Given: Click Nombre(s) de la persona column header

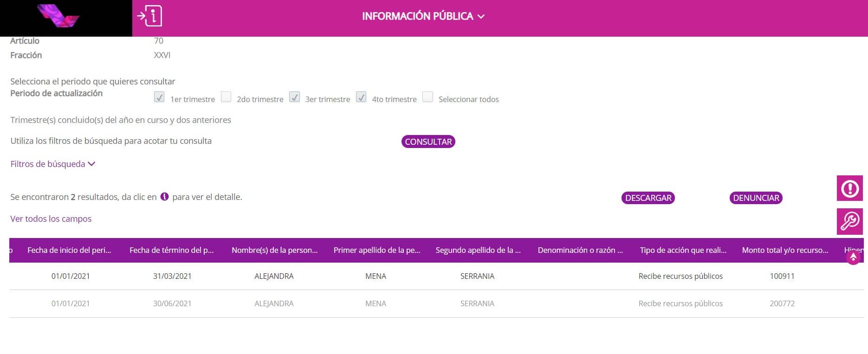Looking at the screenshot, I should [x=274, y=250].
